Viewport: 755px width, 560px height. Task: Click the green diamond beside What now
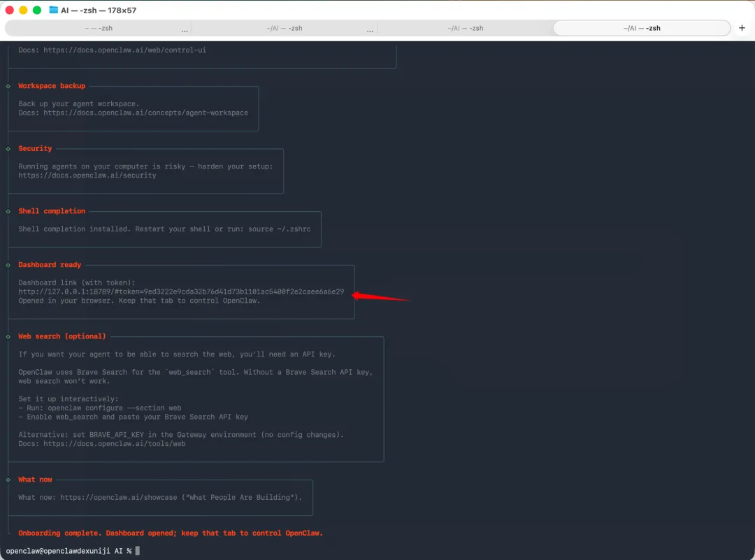point(8,480)
